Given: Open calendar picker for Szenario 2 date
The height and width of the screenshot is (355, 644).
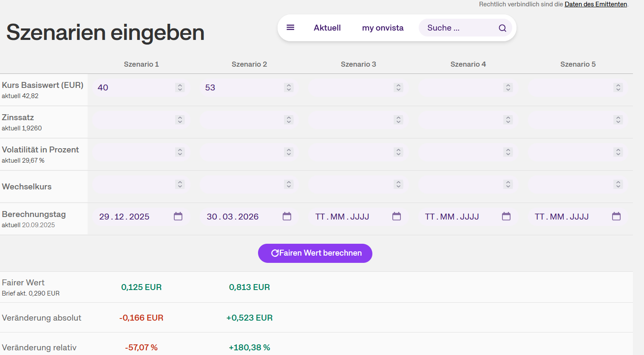Looking at the screenshot, I should (x=287, y=217).
